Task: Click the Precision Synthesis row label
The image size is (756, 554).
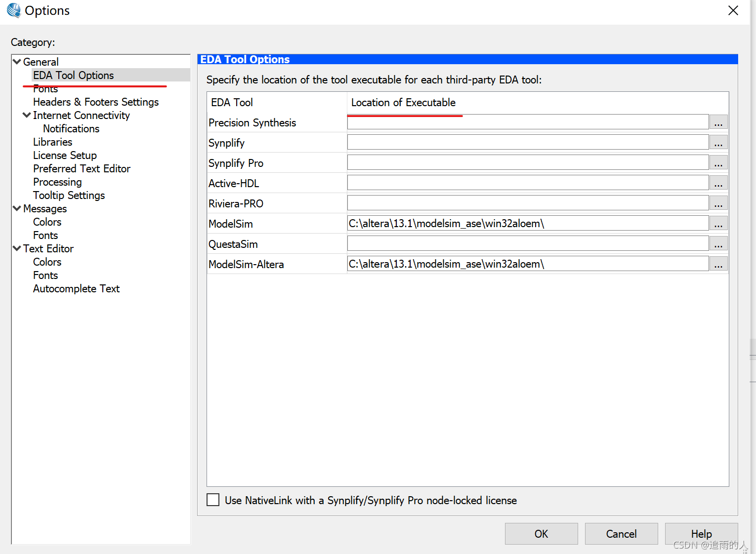Action: pos(252,122)
